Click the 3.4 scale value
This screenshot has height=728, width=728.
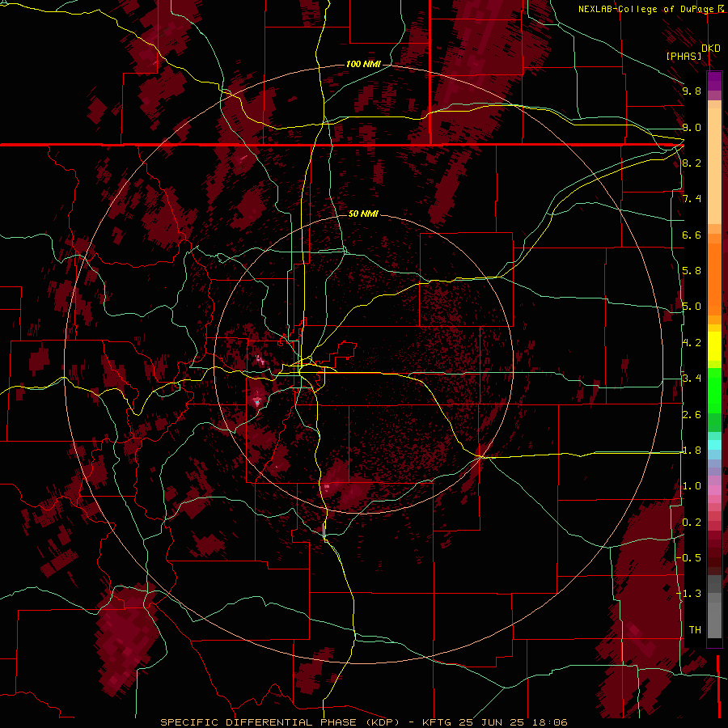click(692, 379)
